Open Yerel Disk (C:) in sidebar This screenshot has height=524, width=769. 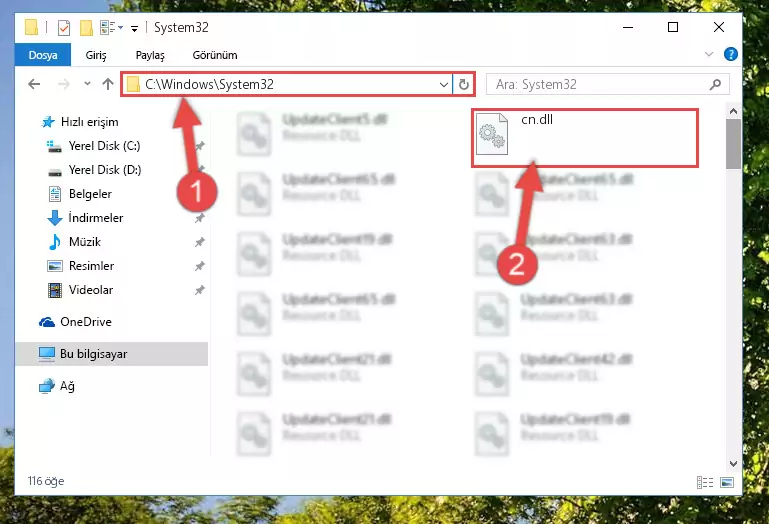pyautogui.click(x=104, y=146)
